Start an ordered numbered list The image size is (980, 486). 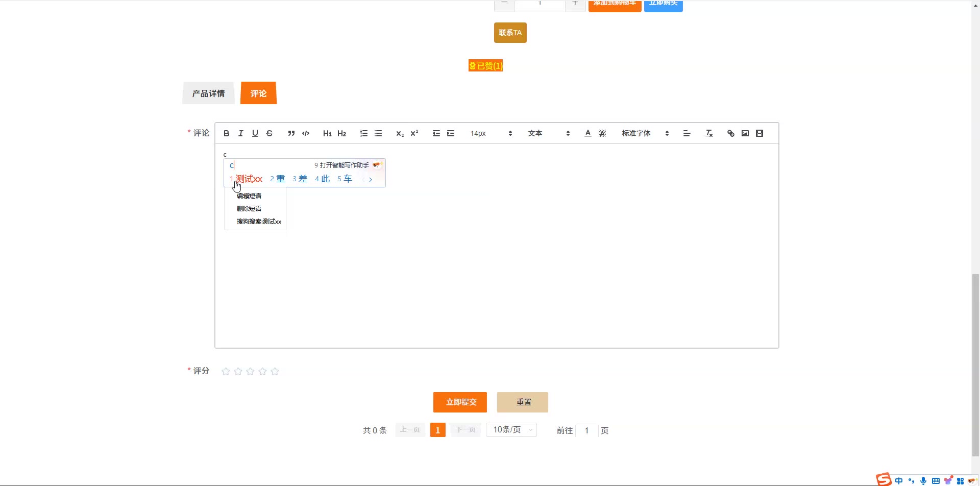[x=364, y=133]
